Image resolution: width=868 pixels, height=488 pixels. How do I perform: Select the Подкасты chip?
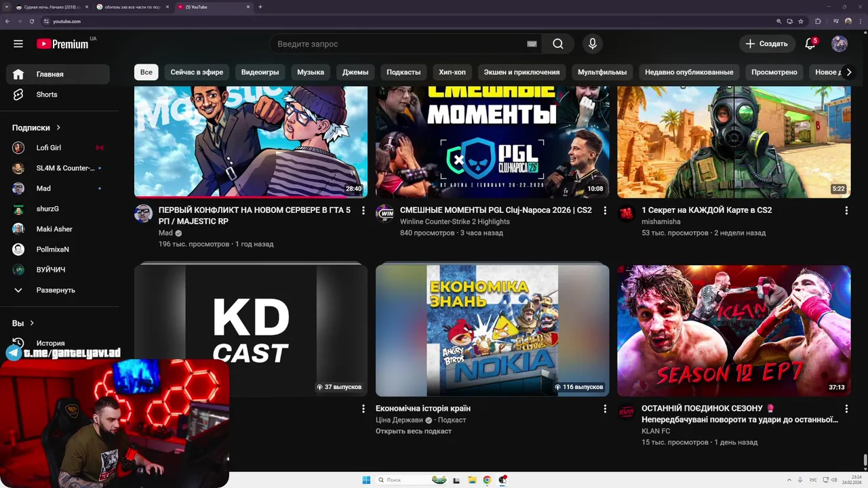point(403,72)
